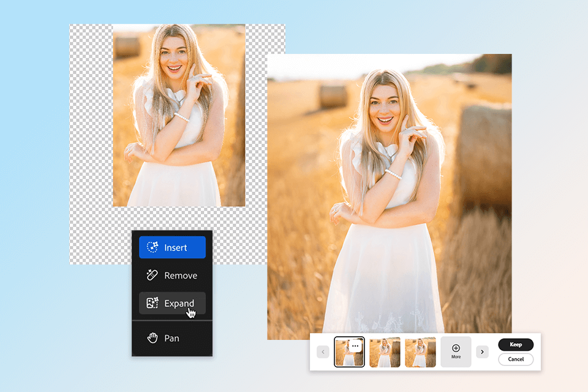This screenshot has height=392, width=588.
Task: Click the original portrait photo on transparent canvas
Action: pyautogui.click(x=179, y=115)
